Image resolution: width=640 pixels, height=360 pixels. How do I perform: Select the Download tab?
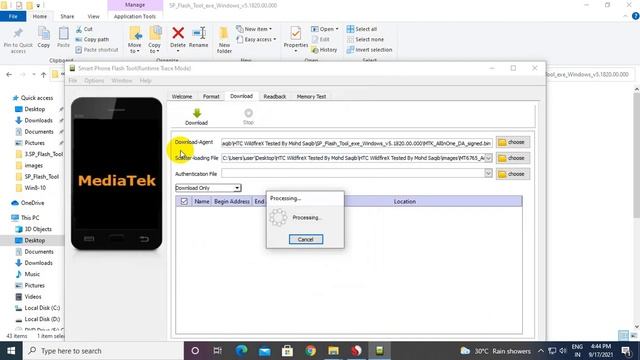(241, 96)
